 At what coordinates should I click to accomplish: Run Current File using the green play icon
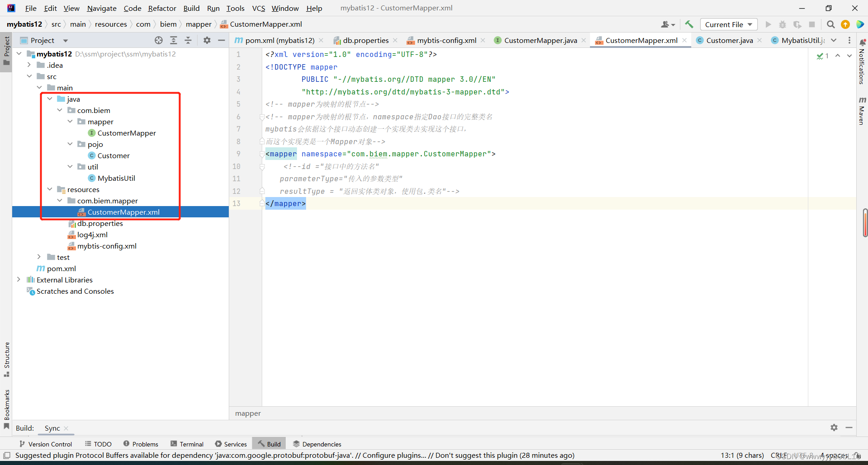[x=769, y=24]
